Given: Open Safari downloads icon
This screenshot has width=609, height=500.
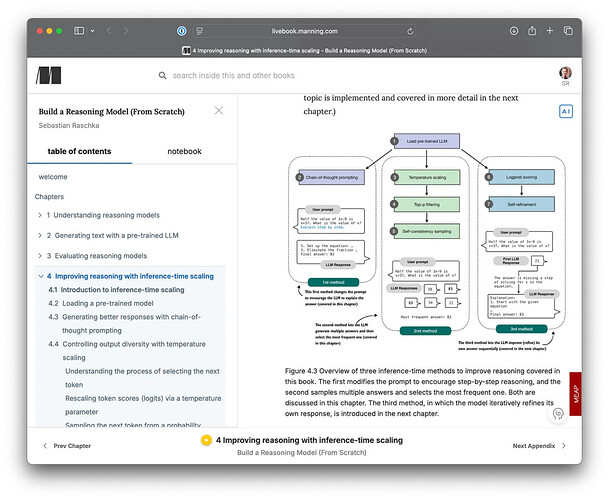Looking at the screenshot, I should [514, 31].
